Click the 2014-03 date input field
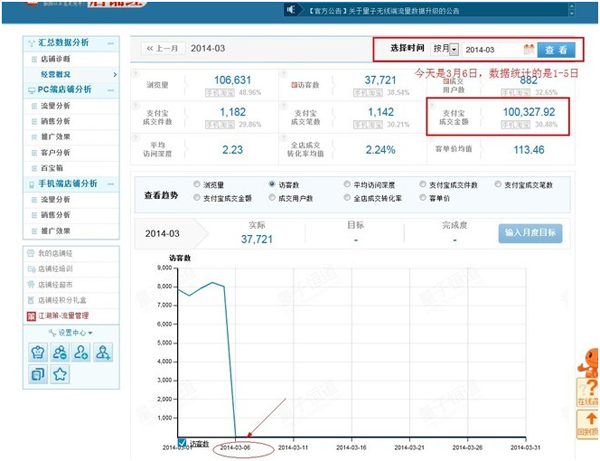This screenshot has width=600, height=461. pos(490,49)
